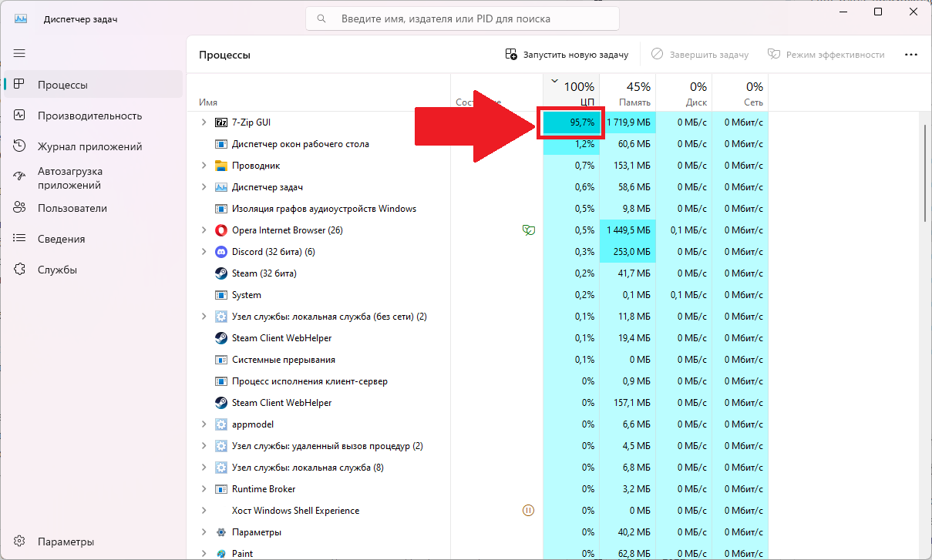Sort processes by the Память column
The width and height of the screenshot is (932, 560).
click(x=628, y=93)
